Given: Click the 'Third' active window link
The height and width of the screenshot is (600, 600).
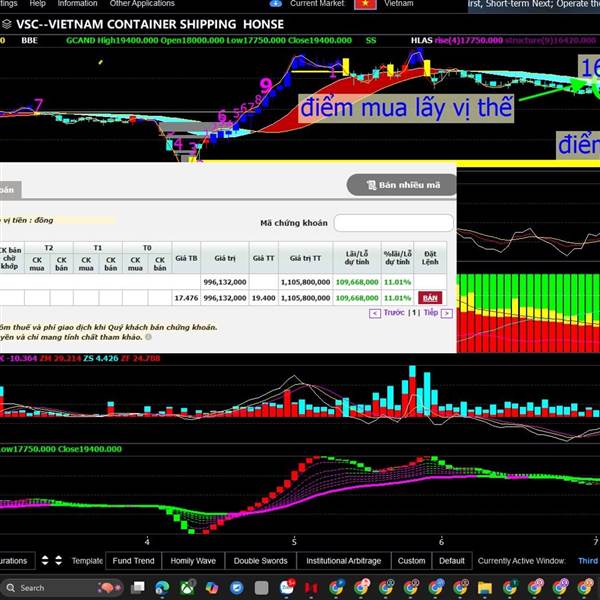Looking at the screenshot, I should click(588, 561).
